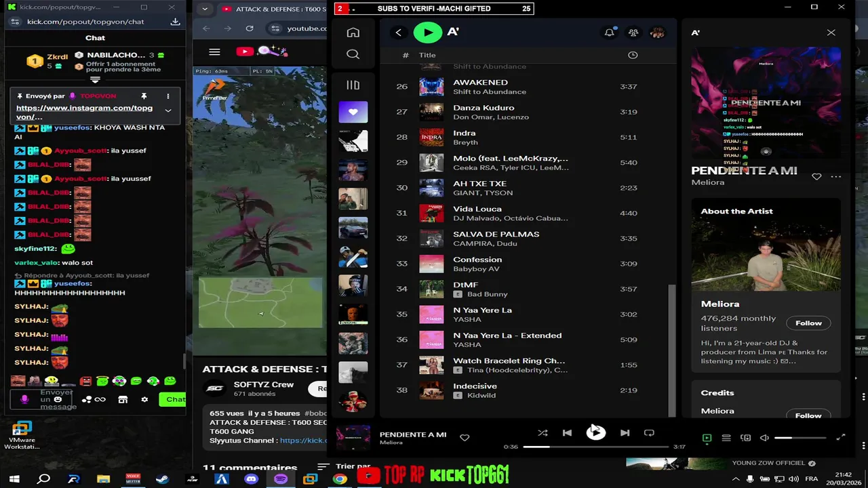
Task: Open Steam from the taskbar
Action: click(162, 479)
